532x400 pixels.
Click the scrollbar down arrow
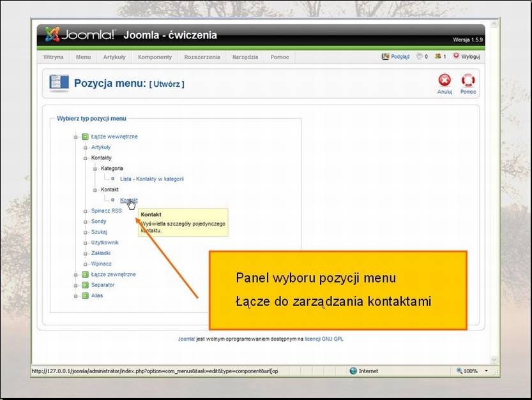[494, 360]
